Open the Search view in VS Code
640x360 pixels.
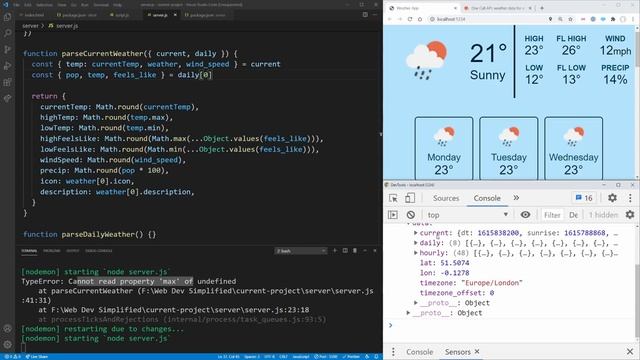click(x=7, y=33)
